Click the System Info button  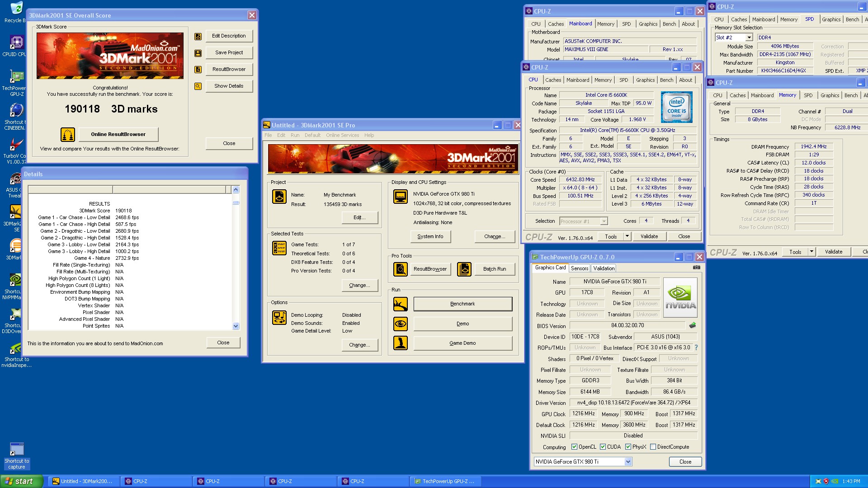coord(430,237)
